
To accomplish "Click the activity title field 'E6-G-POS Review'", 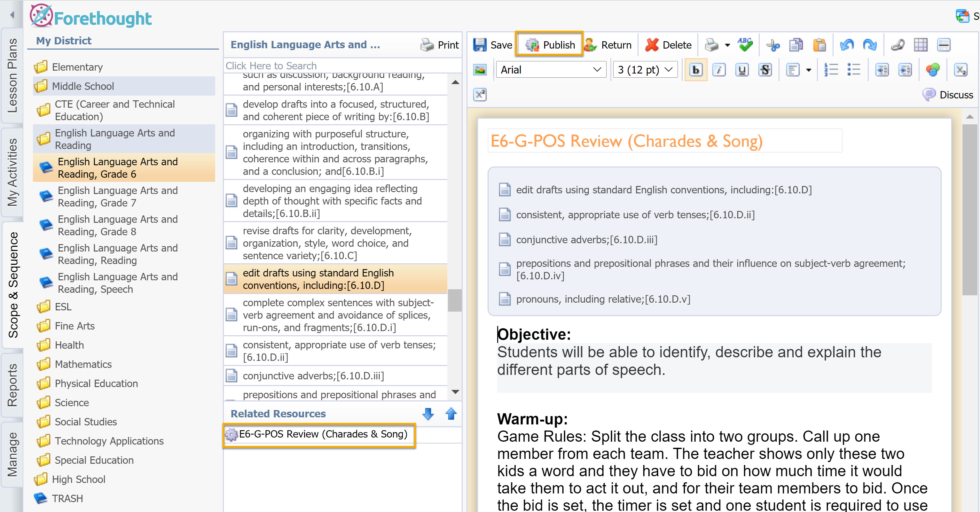I will pyautogui.click(x=665, y=141).
